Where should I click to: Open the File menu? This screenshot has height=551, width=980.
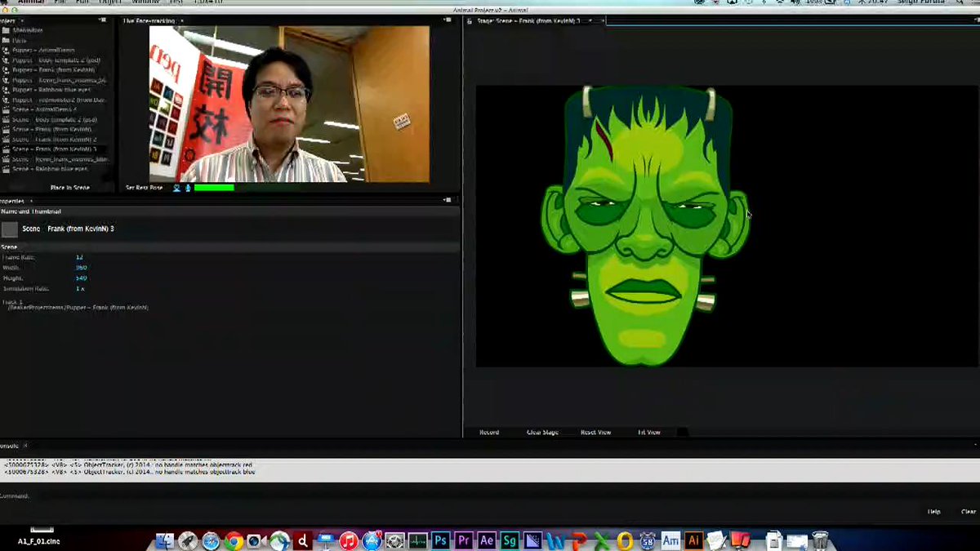pyautogui.click(x=60, y=2)
